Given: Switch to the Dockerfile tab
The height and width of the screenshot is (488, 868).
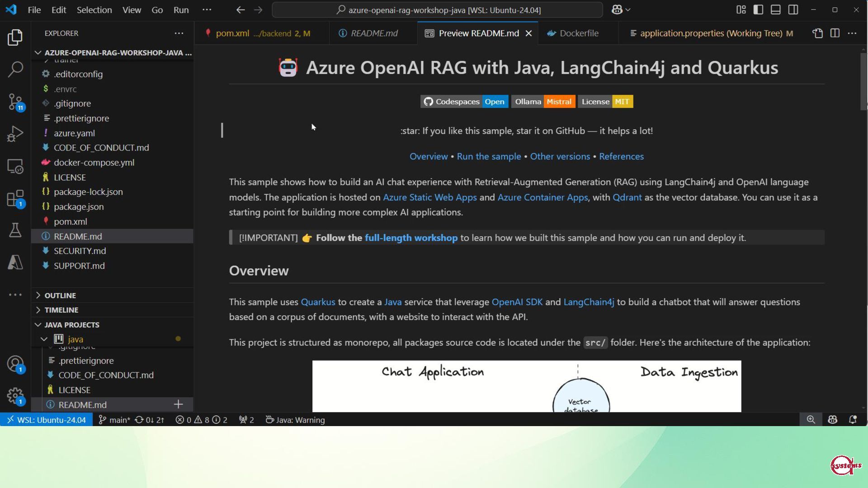Looking at the screenshot, I should point(579,33).
